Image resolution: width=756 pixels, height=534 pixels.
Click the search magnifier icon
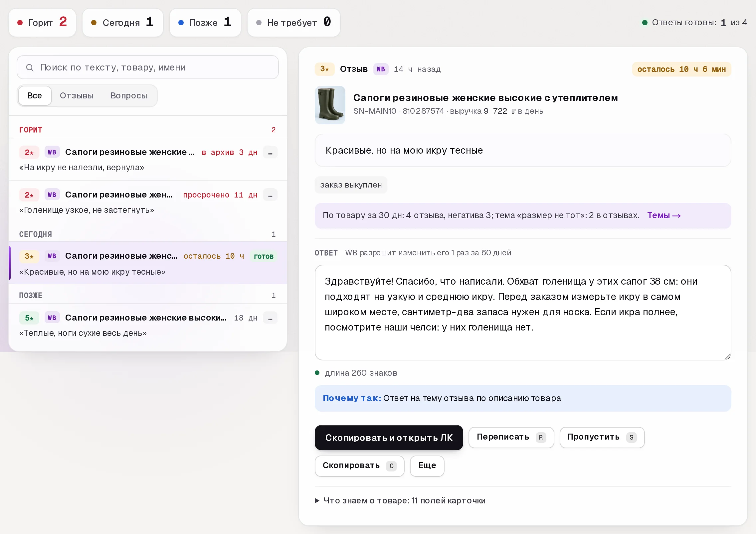[x=30, y=67]
